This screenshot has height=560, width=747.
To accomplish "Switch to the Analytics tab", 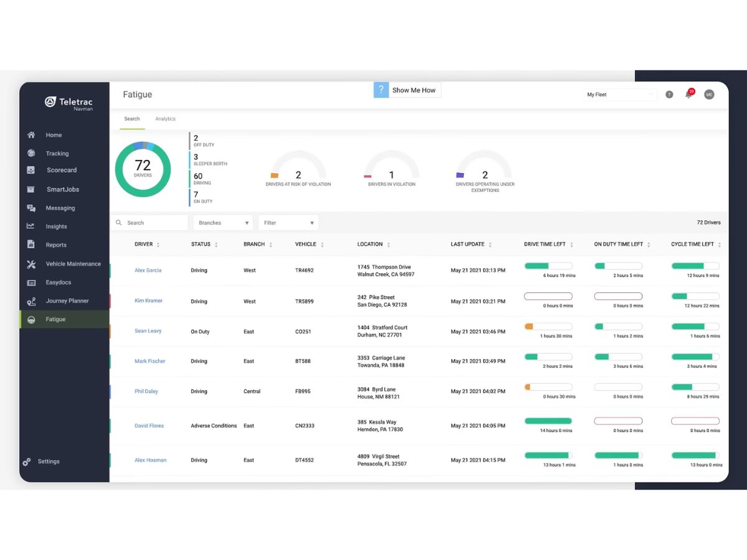I will coord(166,119).
